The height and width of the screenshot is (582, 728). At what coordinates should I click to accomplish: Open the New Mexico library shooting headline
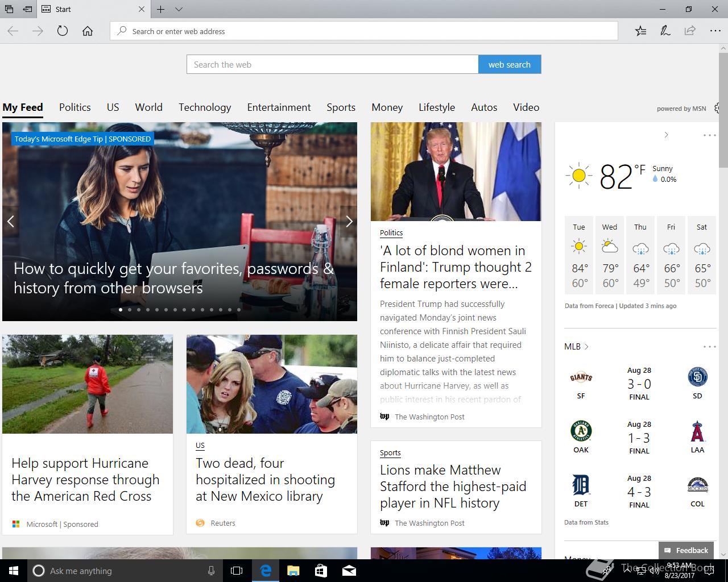(265, 480)
